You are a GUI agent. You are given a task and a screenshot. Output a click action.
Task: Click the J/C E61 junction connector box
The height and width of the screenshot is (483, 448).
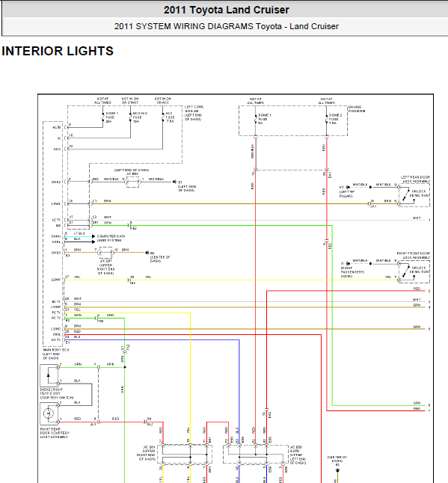point(185,455)
